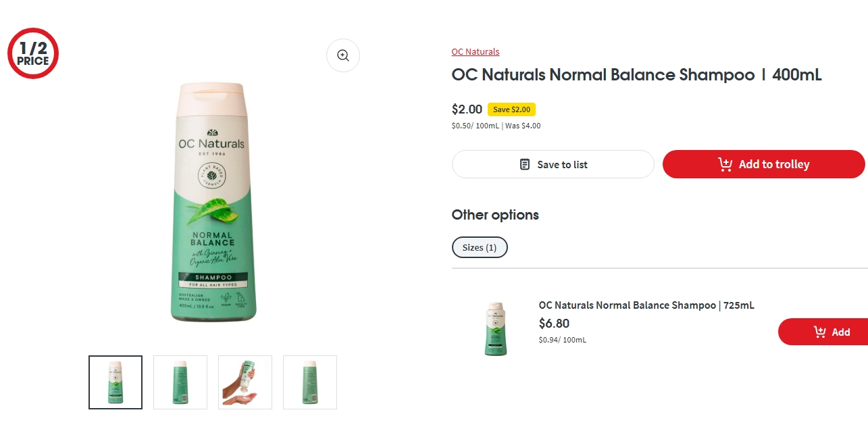Viewport: 868px width, 429px height.
Task: Click the Other options heading
Action: [495, 215]
